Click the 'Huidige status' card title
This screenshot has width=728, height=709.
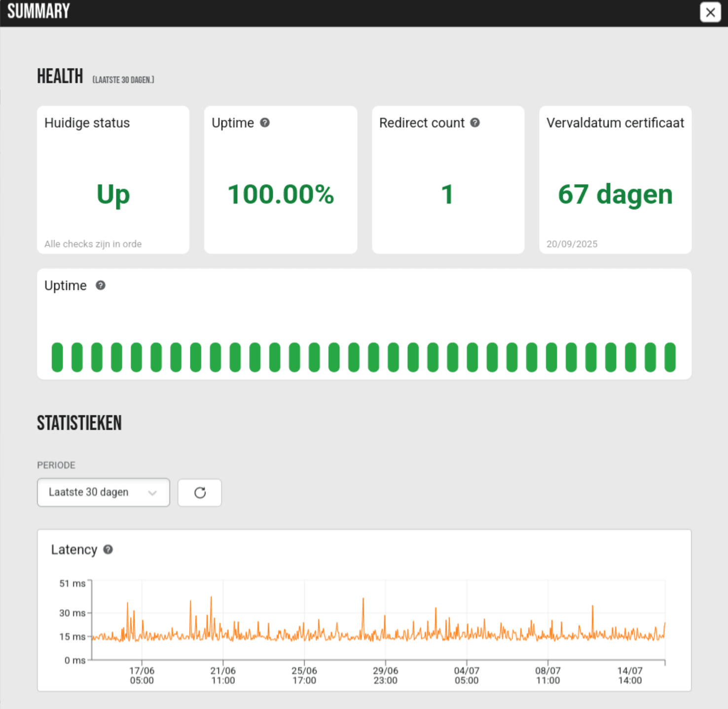pos(87,123)
